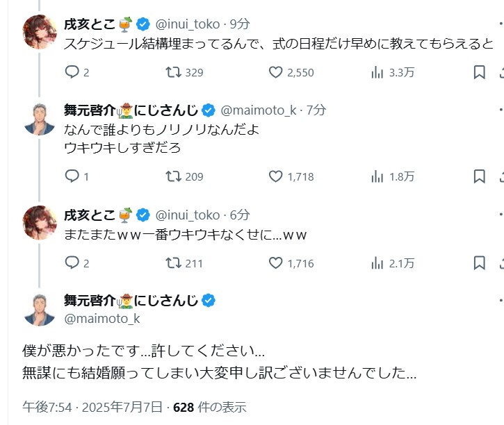Reply to 舞元啓介 tweet posted 7分 ago

72,176
